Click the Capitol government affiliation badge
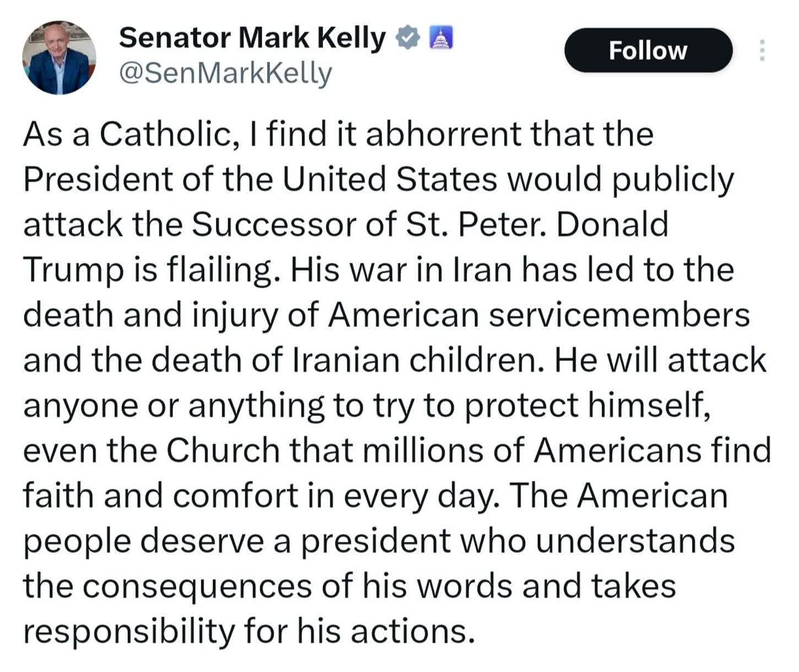Image resolution: width=799 pixels, height=672 pixels. pos(440,38)
